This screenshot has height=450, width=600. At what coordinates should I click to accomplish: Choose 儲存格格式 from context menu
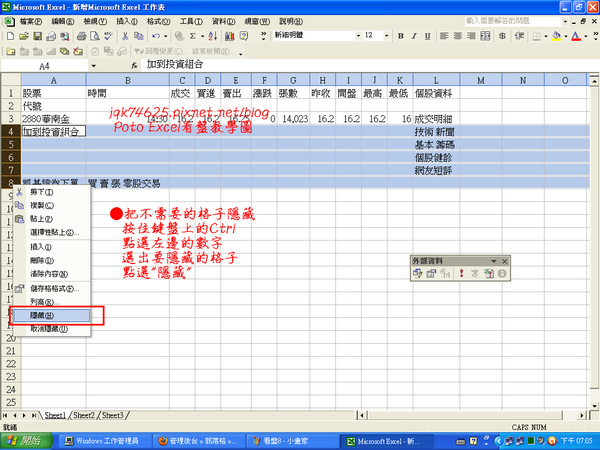click(52, 289)
